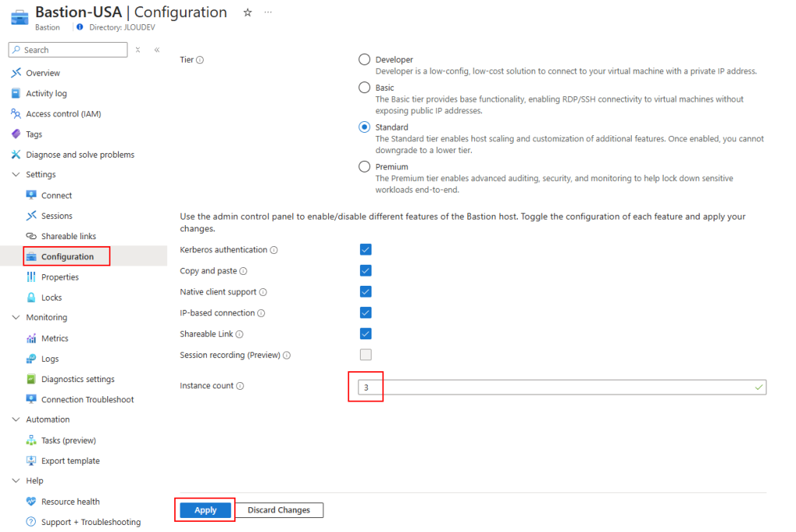Collapse the Monitoring section chevron
796x532 pixels.
pyautogui.click(x=16, y=318)
